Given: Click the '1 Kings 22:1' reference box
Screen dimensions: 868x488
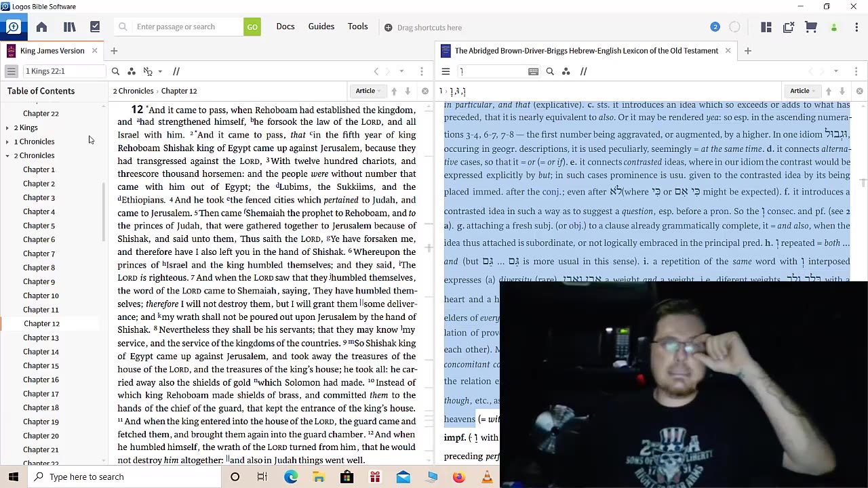Looking at the screenshot, I should tap(64, 71).
